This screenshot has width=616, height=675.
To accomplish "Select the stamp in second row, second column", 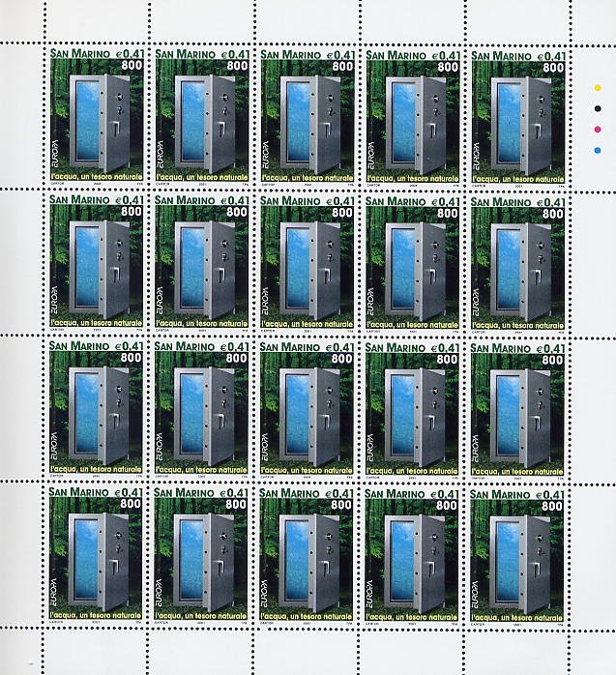I will coord(201,263).
